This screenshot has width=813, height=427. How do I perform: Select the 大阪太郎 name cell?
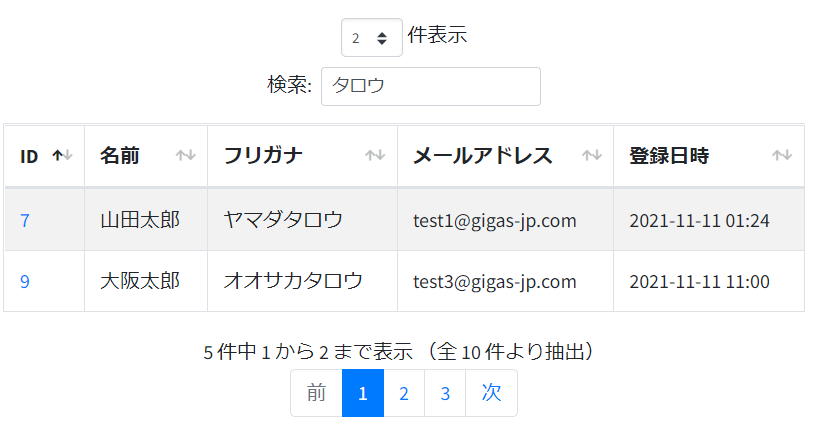click(x=146, y=281)
